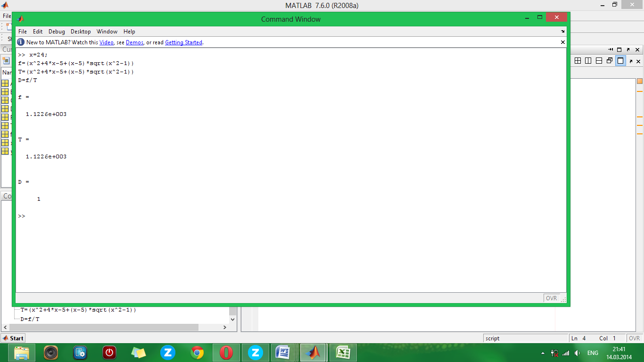Open the Window menu

tap(107, 32)
